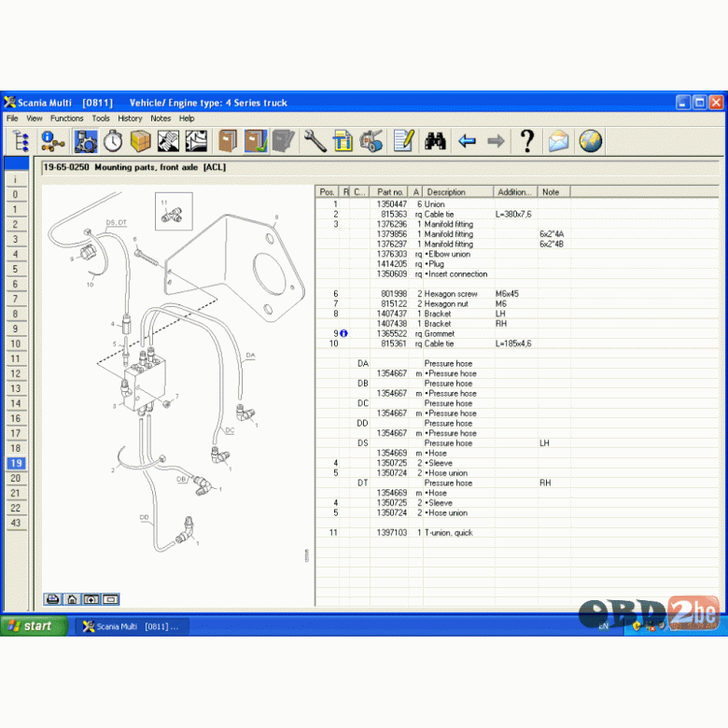Viewport: 728px width, 728px height.
Task: Open the View menu
Action: 34,119
